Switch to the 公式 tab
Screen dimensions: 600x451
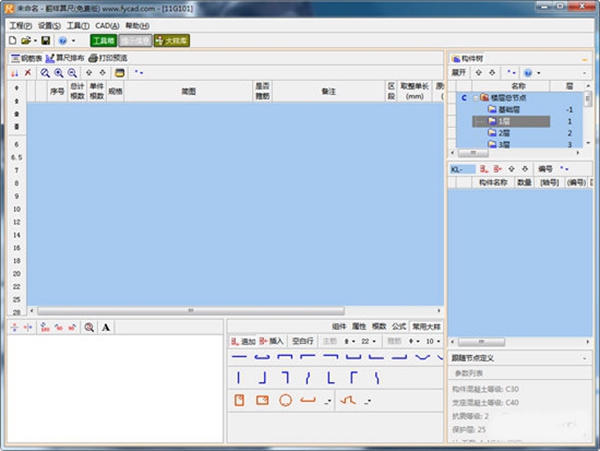(398, 327)
